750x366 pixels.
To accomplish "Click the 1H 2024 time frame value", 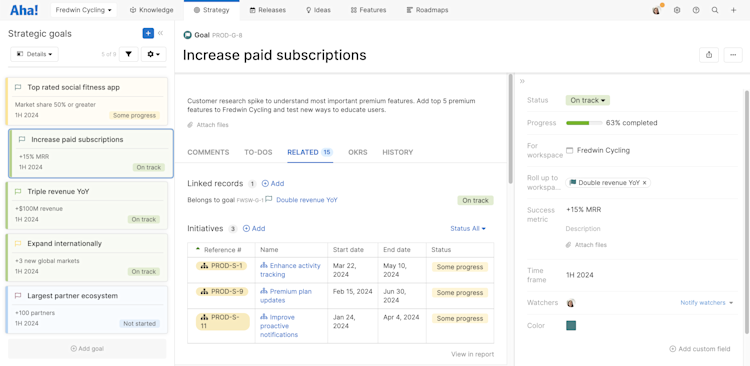I will click(x=580, y=275).
